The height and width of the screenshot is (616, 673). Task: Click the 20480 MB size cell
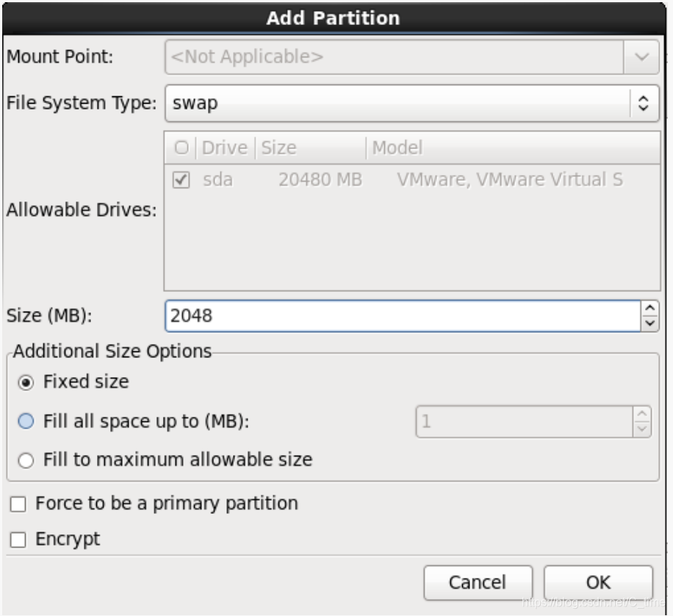point(320,179)
